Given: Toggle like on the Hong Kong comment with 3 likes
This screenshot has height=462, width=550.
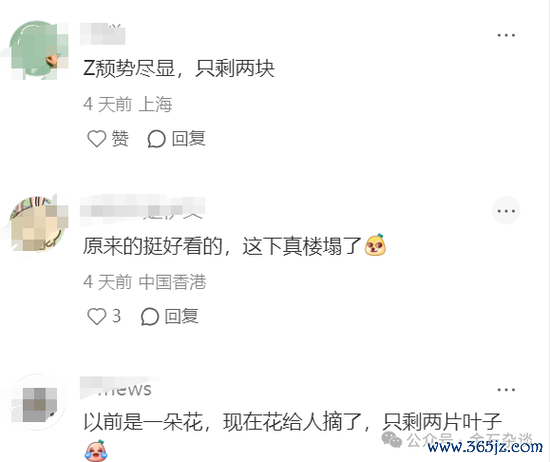Looking at the screenshot, I should point(96,316).
